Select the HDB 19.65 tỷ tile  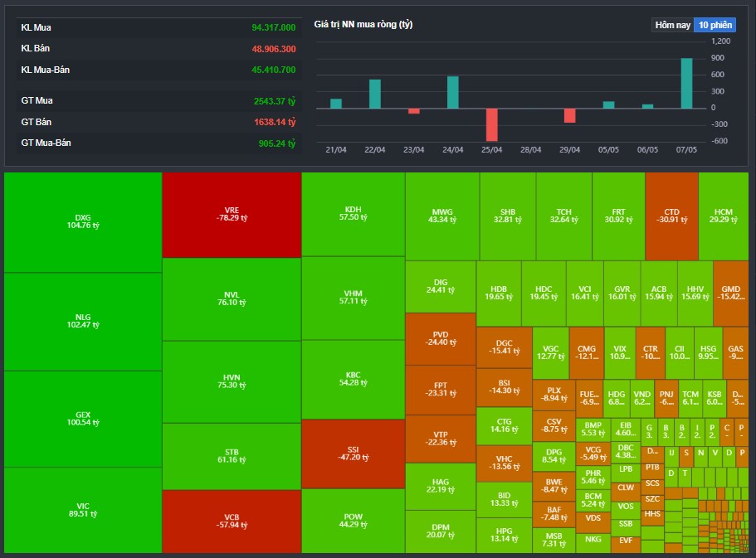[x=499, y=294]
